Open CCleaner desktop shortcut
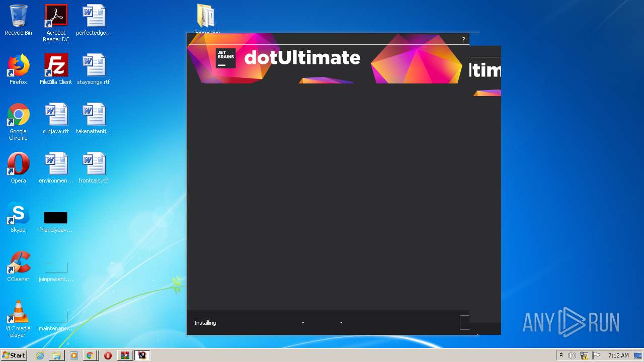 [18, 266]
